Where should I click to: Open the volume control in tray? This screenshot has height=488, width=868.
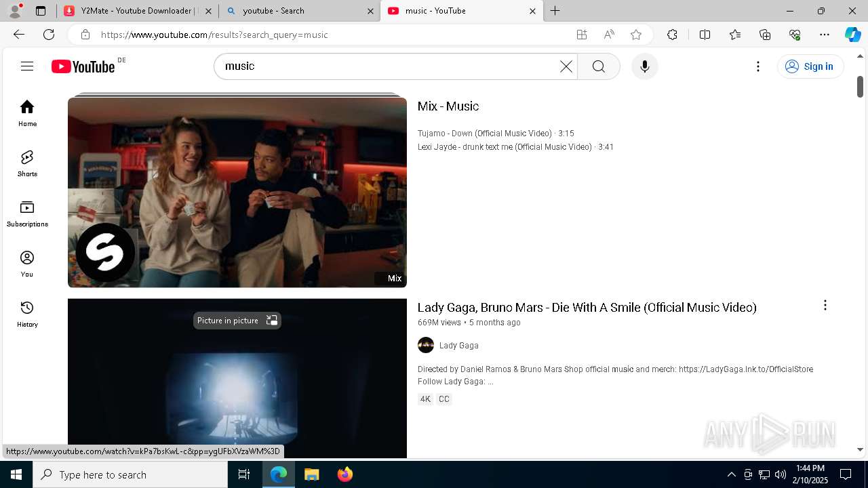pos(781,474)
